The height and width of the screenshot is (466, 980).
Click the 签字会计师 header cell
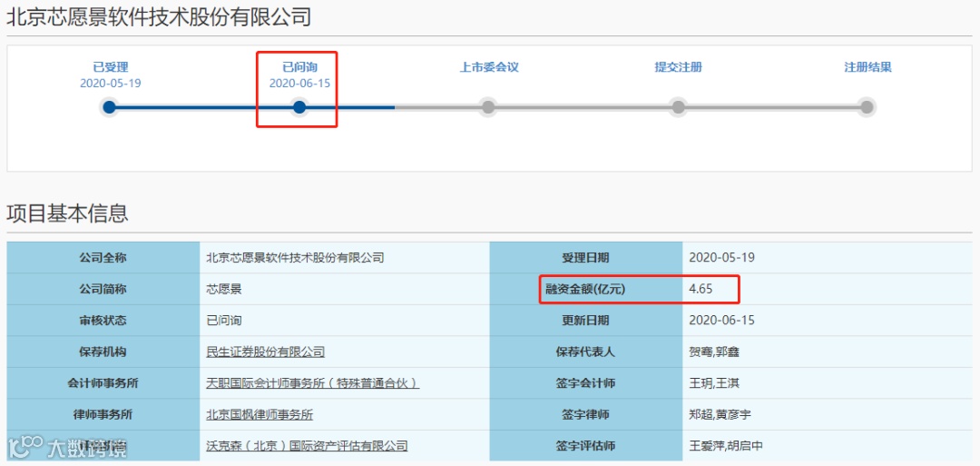tap(585, 382)
